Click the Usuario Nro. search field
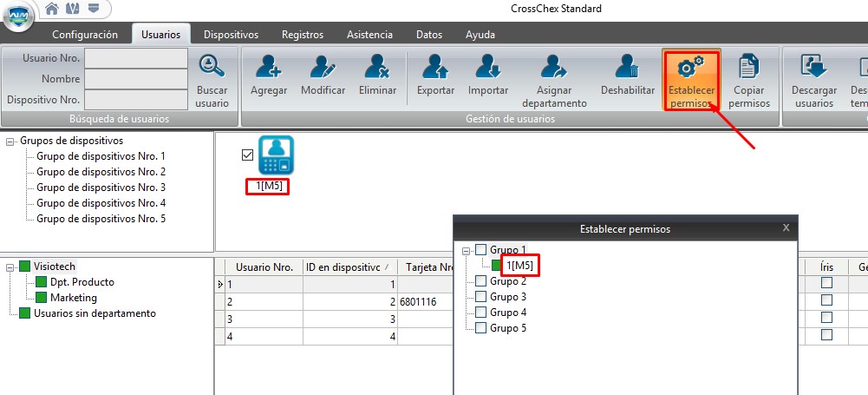 [136, 58]
